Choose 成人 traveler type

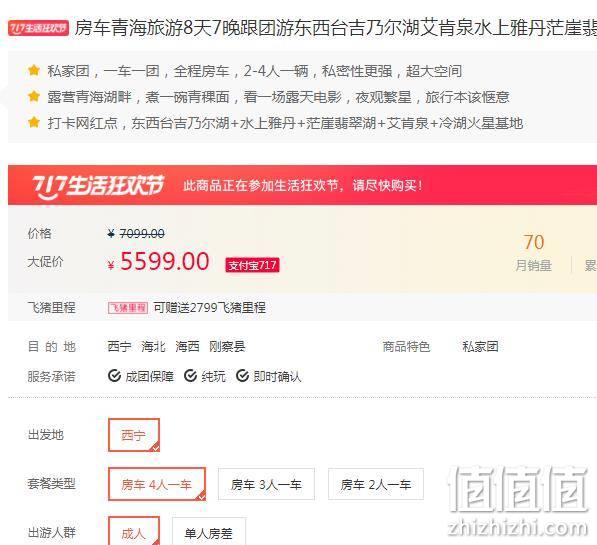(x=134, y=531)
